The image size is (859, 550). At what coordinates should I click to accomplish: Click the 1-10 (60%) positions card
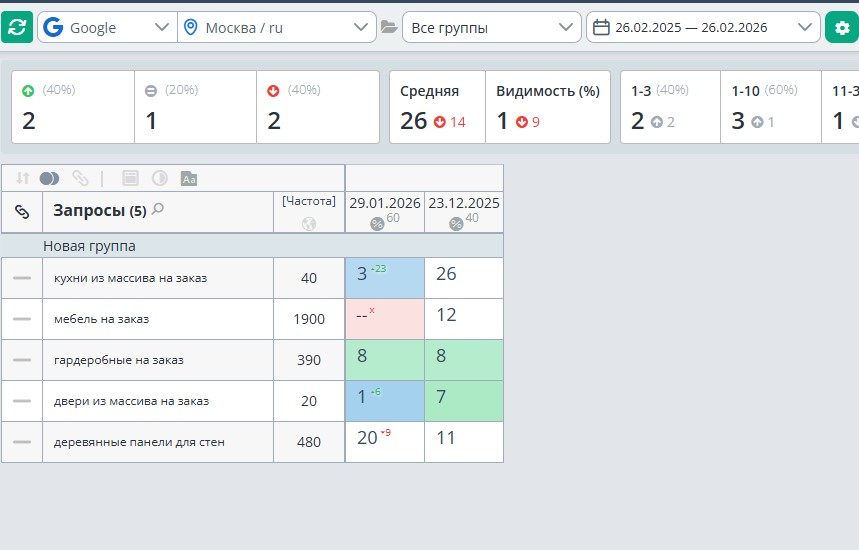[771, 107]
